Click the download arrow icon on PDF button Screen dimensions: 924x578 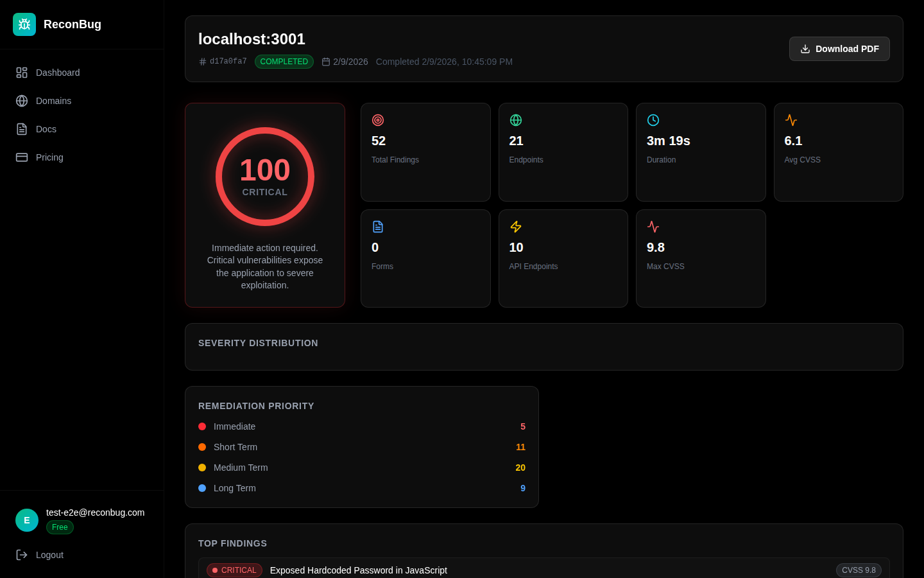tap(805, 49)
